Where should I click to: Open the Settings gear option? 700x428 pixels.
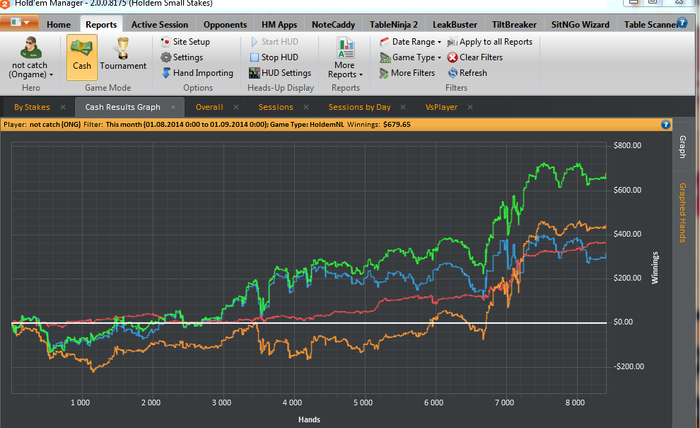pos(182,57)
